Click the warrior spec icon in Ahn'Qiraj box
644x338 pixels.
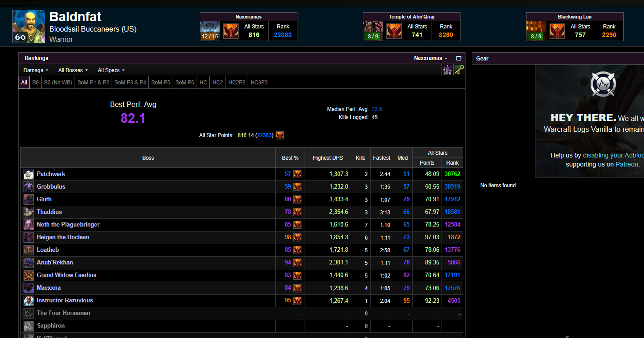point(394,31)
